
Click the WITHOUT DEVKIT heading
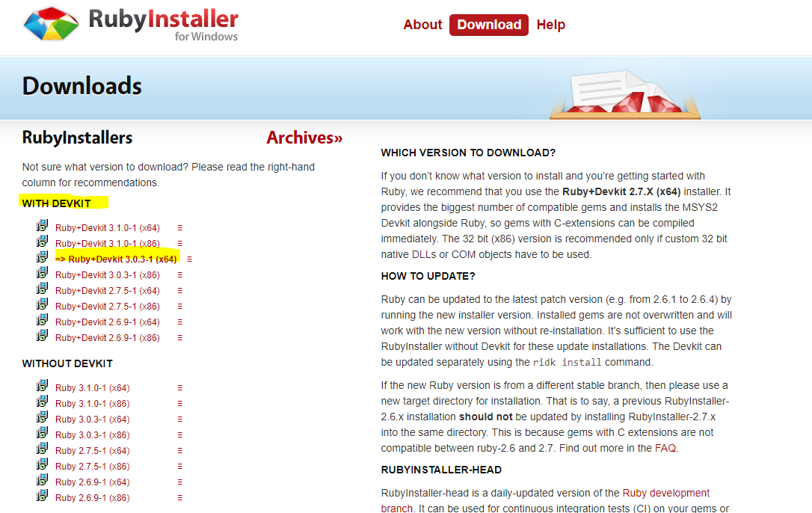tap(67, 363)
